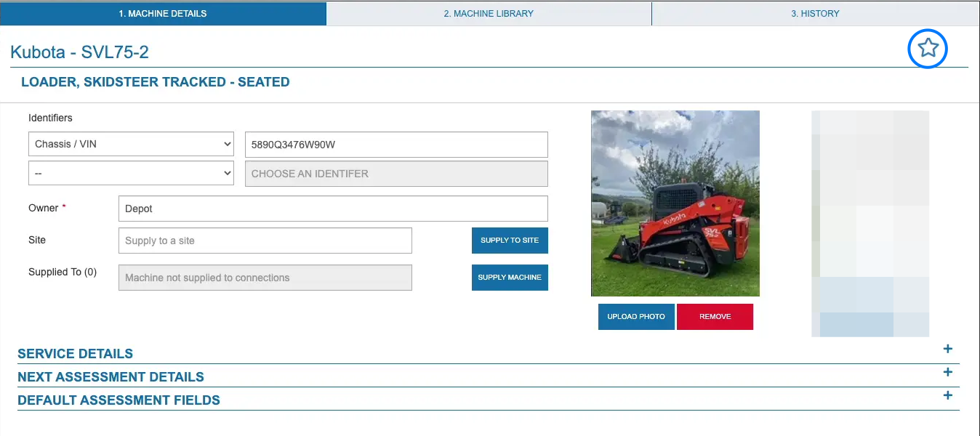Select the Next Assessment Details heading

point(111,377)
